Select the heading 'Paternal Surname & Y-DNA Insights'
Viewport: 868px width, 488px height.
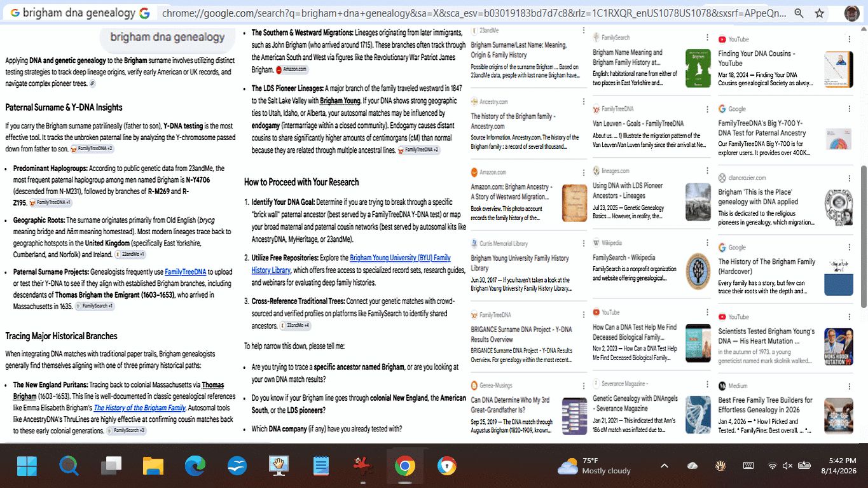point(64,108)
